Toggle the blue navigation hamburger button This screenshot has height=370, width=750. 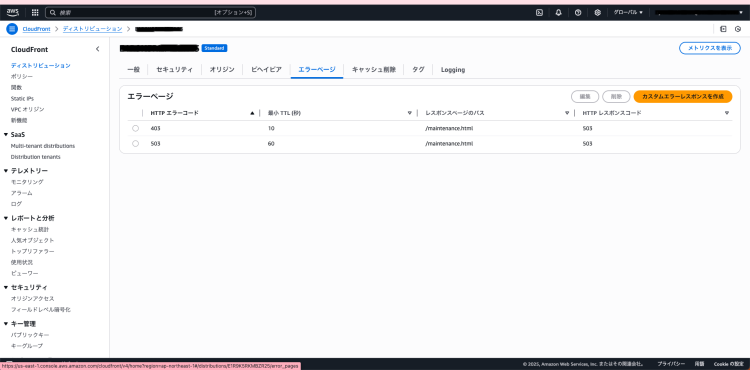(x=12, y=29)
